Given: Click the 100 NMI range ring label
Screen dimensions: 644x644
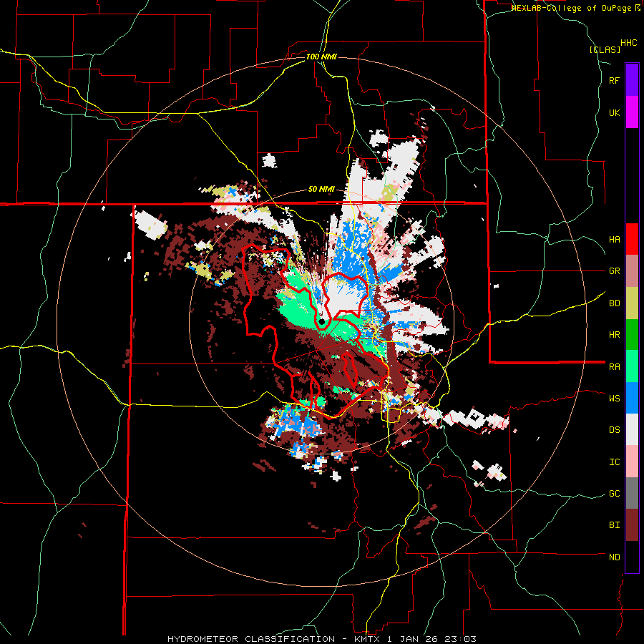Looking at the screenshot, I should point(321,57).
